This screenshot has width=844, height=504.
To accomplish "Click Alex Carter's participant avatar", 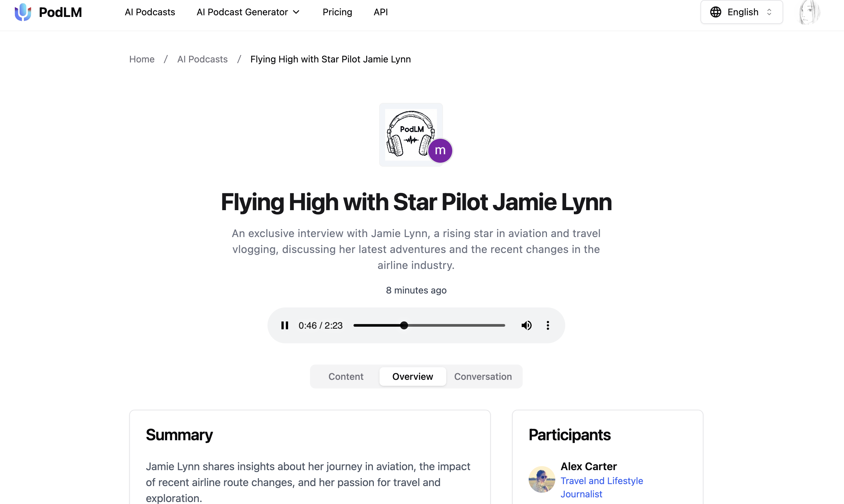I will (542, 479).
